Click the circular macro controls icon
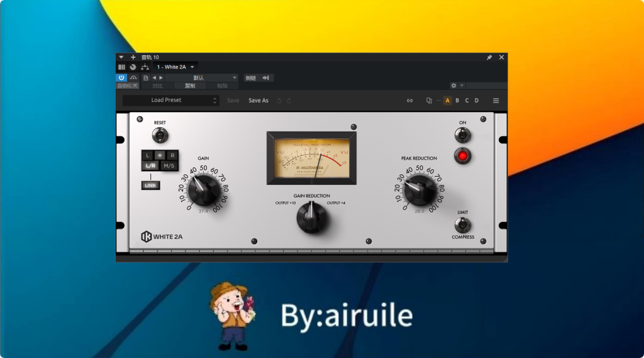The width and height of the screenshot is (644, 358). [133, 67]
